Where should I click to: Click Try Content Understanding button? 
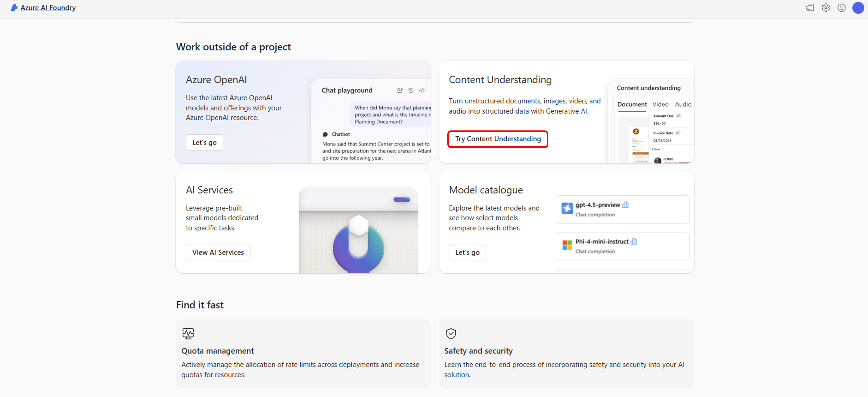pos(498,139)
